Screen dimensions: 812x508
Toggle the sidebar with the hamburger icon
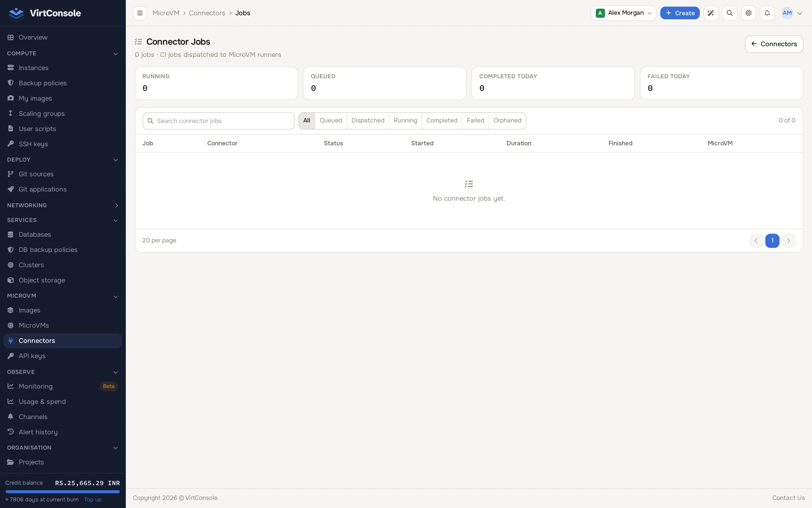[x=140, y=13]
